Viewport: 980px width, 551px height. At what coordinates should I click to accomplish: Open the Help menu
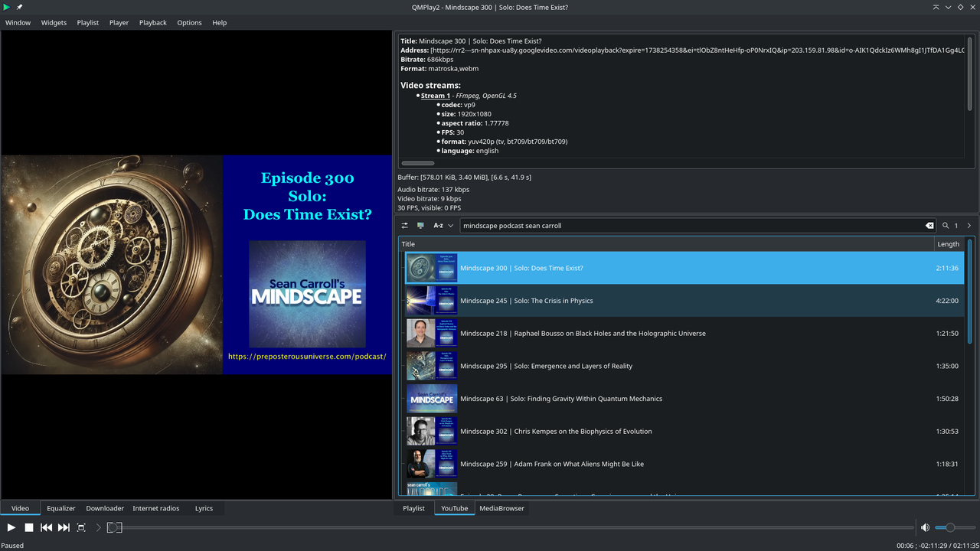[x=220, y=22]
